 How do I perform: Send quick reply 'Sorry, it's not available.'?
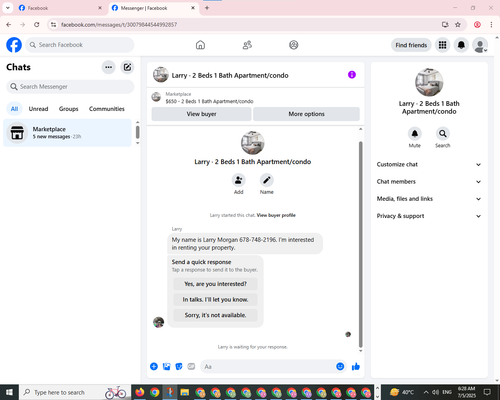click(x=215, y=315)
